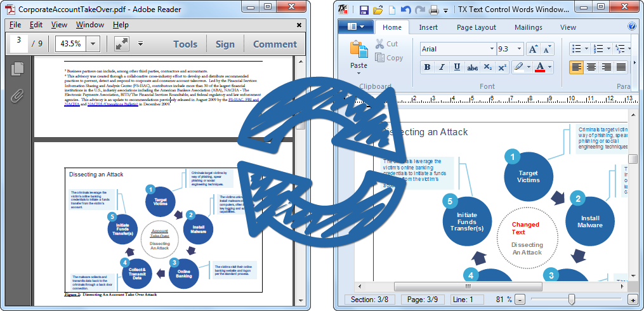Click the Save icon in TX Text Control
This screenshot has height=311, width=644.
364,10
